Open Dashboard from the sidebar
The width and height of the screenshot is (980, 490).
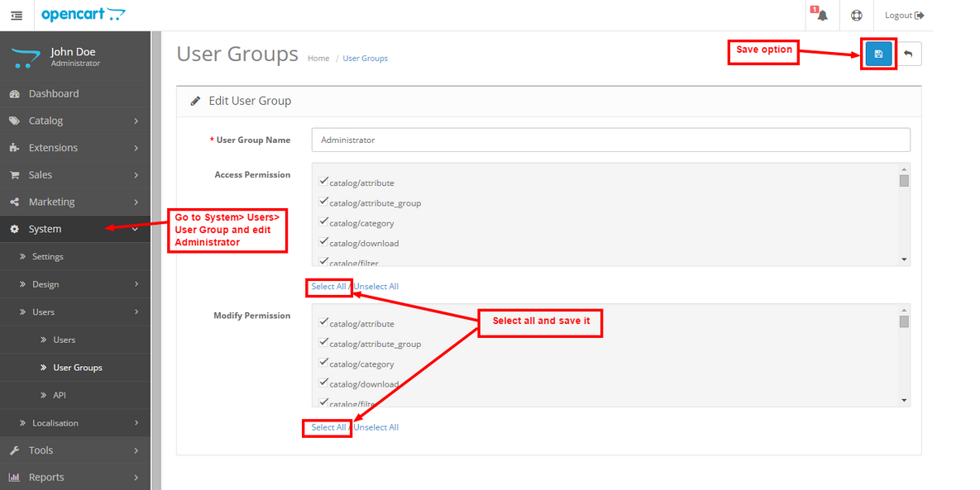[x=54, y=93]
